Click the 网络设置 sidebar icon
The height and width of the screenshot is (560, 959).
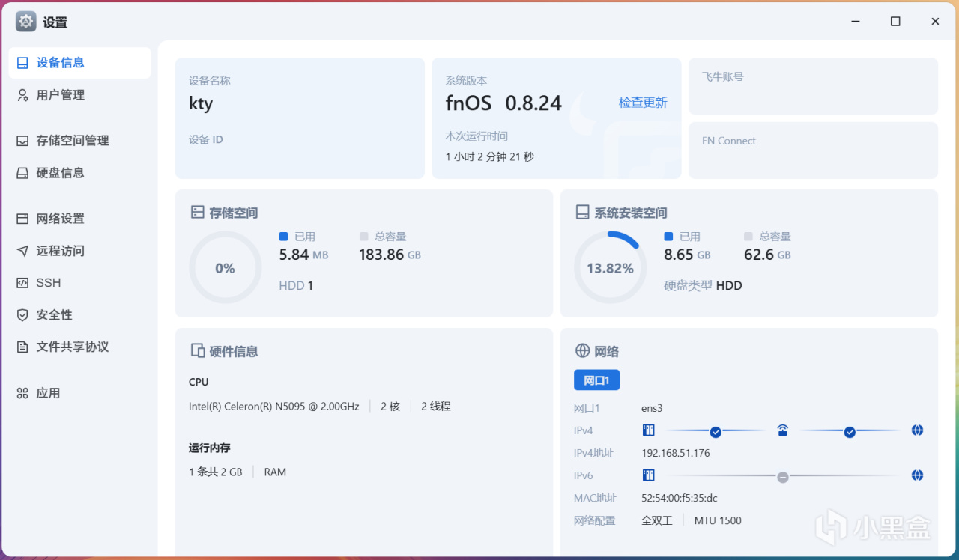point(22,219)
